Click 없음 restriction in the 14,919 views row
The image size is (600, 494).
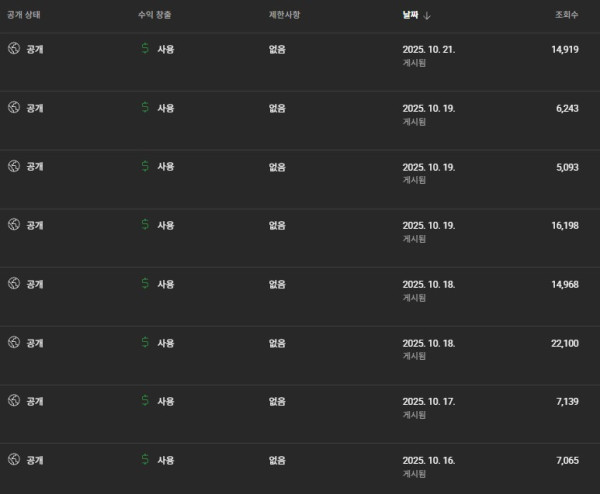click(x=277, y=49)
